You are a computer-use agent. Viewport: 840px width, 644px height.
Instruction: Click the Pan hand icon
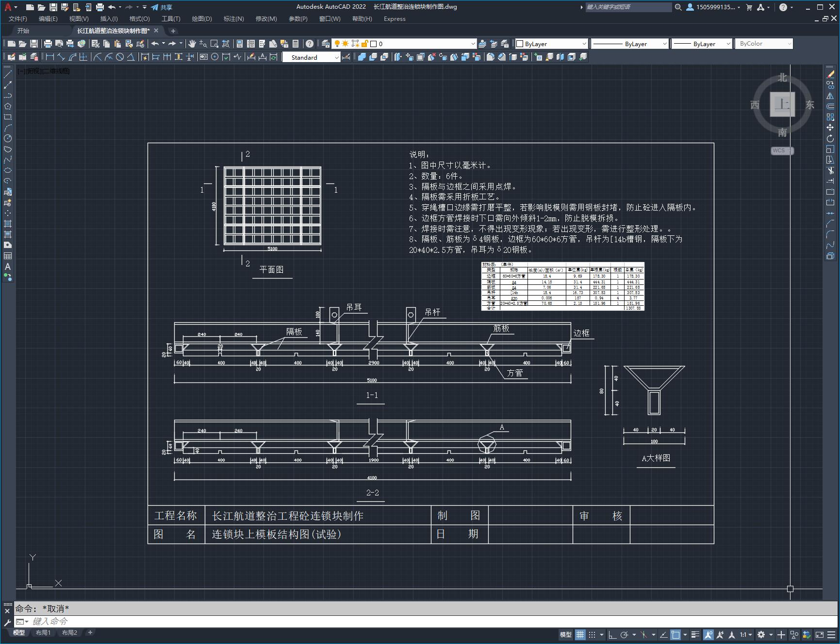pos(192,44)
